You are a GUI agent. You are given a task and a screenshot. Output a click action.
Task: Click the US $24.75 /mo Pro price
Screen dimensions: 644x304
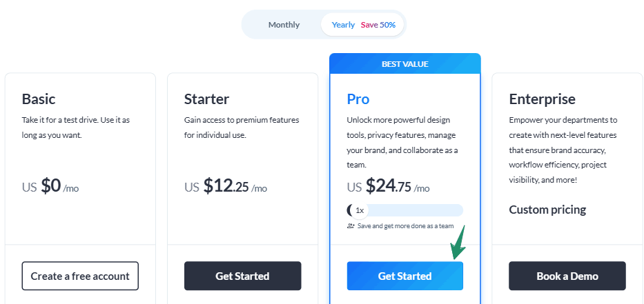[x=388, y=186]
